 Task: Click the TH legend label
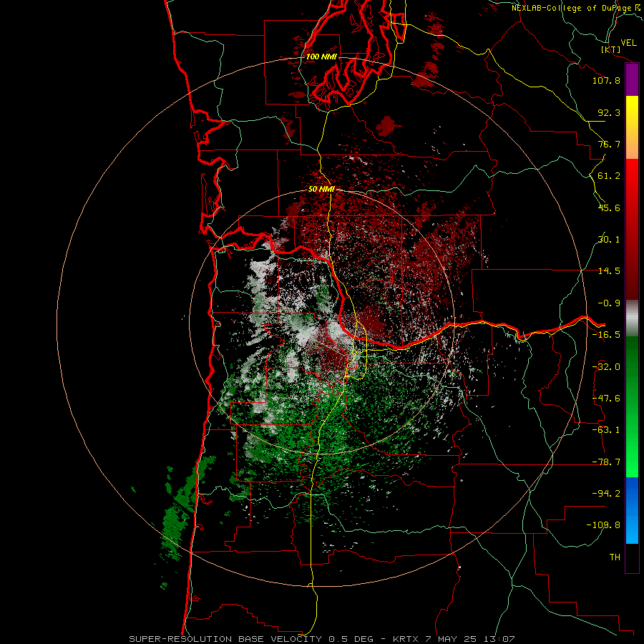pyautogui.click(x=615, y=557)
